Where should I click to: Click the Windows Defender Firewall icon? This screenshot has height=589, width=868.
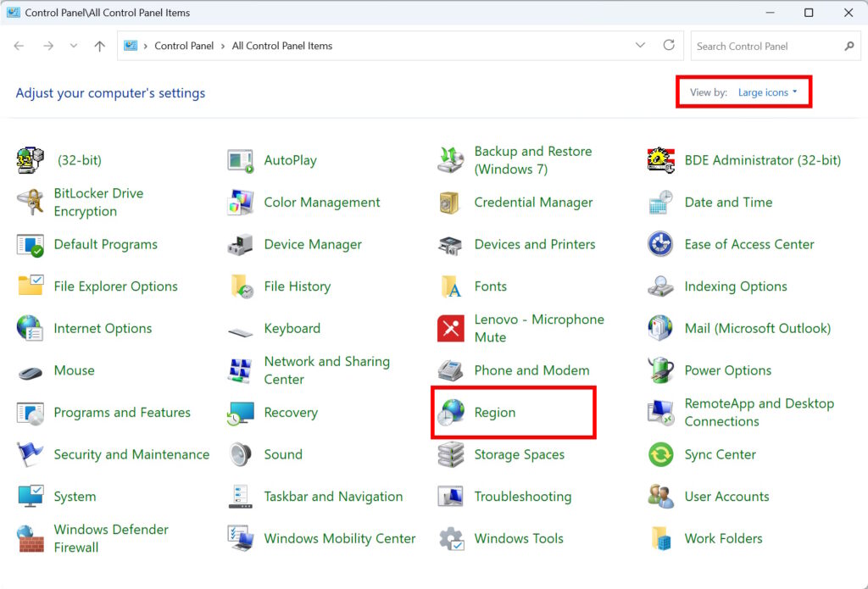point(31,538)
